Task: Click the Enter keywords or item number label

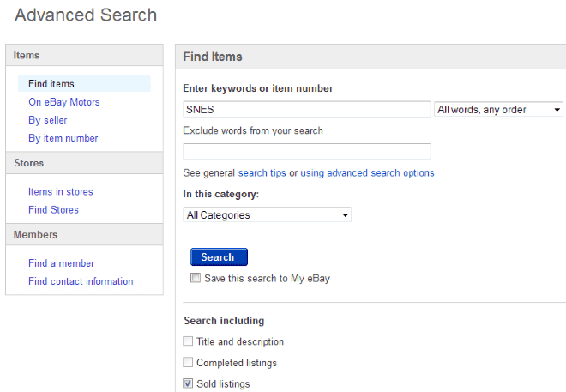Action: click(258, 88)
